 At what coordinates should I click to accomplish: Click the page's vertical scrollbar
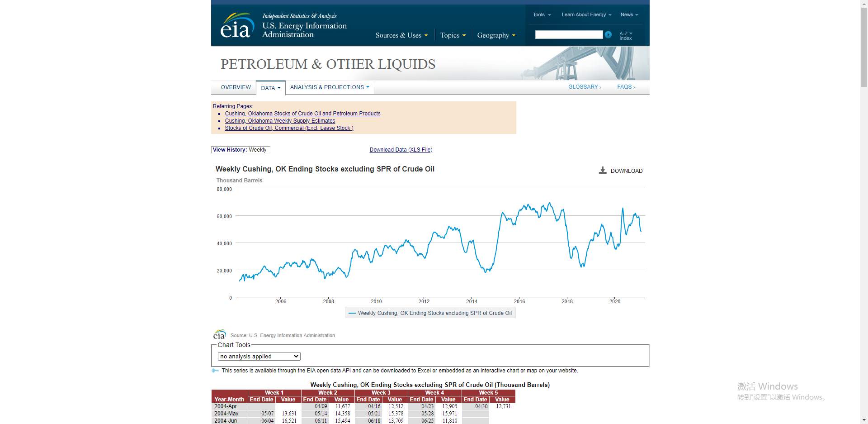pyautogui.click(x=864, y=212)
